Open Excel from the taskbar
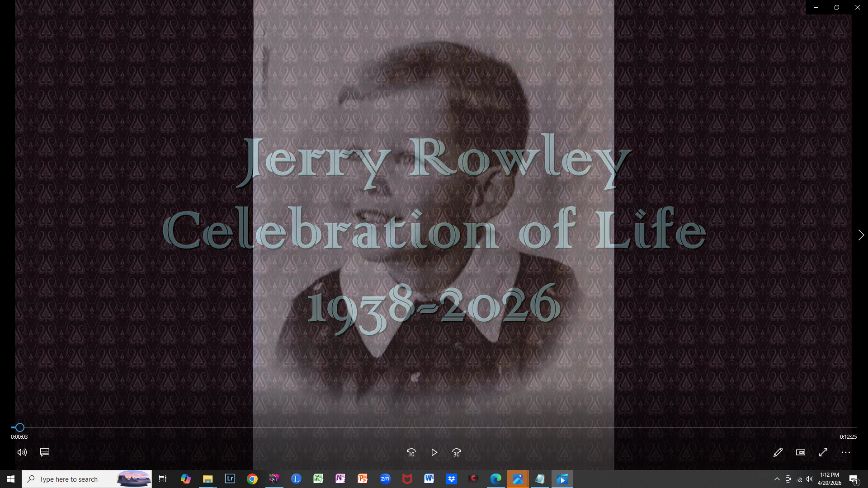 coord(318,479)
